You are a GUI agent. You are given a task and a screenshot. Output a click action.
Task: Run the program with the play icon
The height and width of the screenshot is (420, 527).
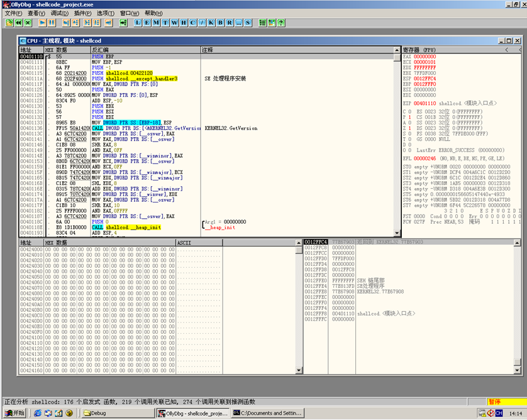click(42, 23)
